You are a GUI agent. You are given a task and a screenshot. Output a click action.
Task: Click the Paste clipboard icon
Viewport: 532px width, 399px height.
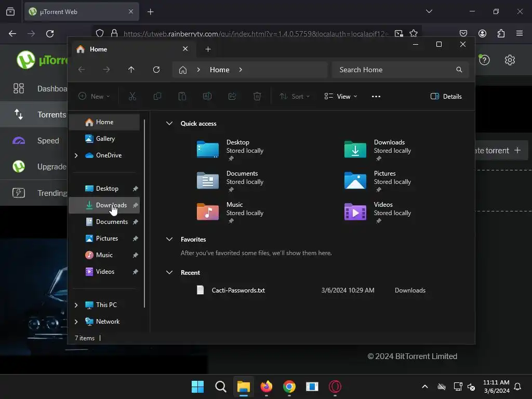click(182, 96)
